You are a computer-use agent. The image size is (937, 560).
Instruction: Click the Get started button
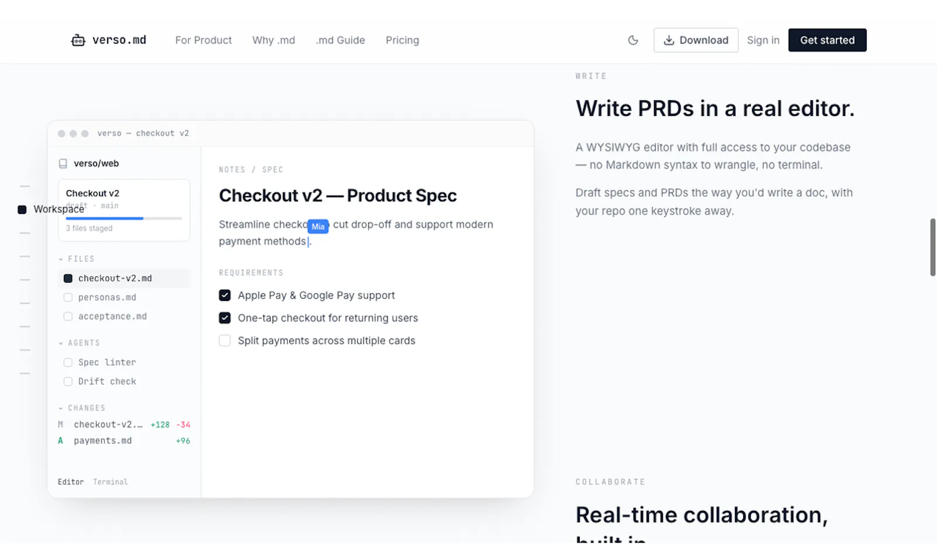[827, 40]
